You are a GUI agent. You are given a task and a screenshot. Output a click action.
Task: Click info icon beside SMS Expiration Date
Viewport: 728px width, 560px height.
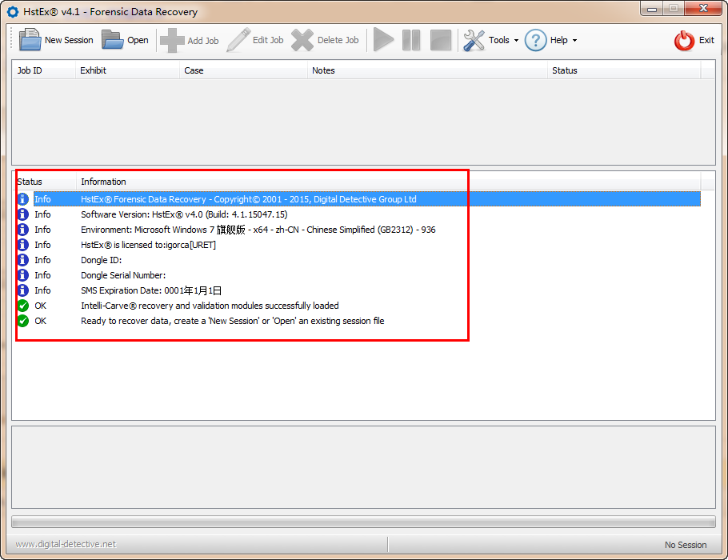(22, 290)
